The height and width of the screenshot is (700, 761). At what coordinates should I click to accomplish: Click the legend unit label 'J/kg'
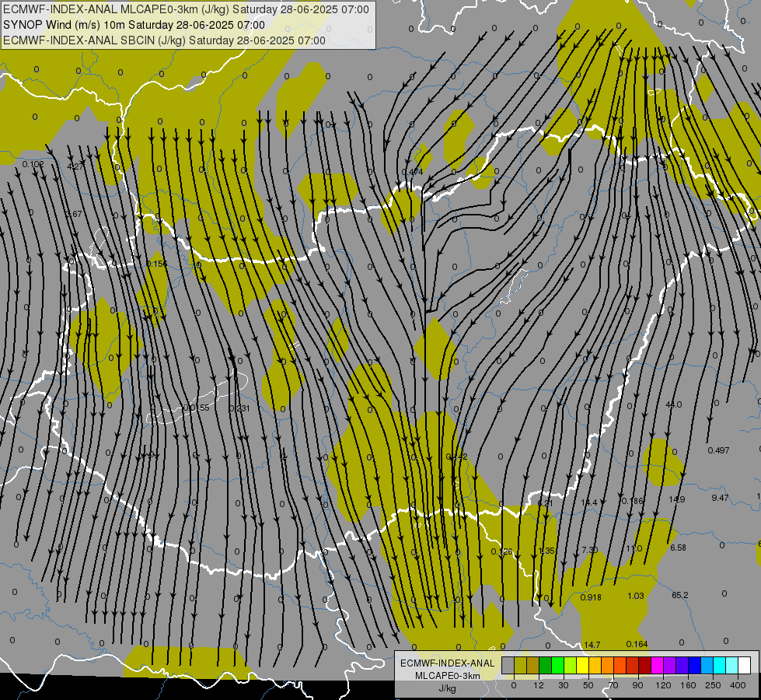click(x=448, y=688)
